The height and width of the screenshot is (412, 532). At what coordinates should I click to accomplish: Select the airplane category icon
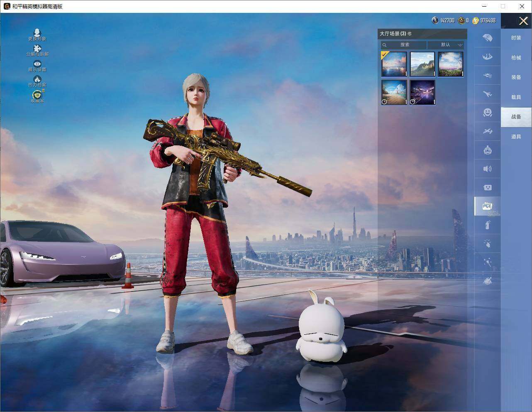pyautogui.click(x=488, y=94)
